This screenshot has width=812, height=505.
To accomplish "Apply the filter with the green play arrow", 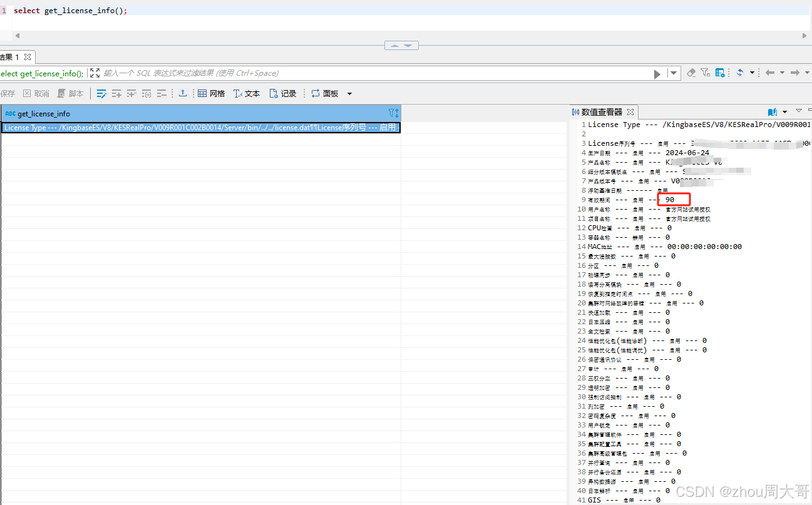I will (657, 73).
